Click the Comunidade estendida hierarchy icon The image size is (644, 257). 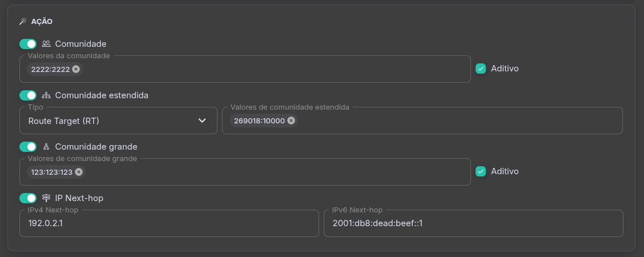46,95
